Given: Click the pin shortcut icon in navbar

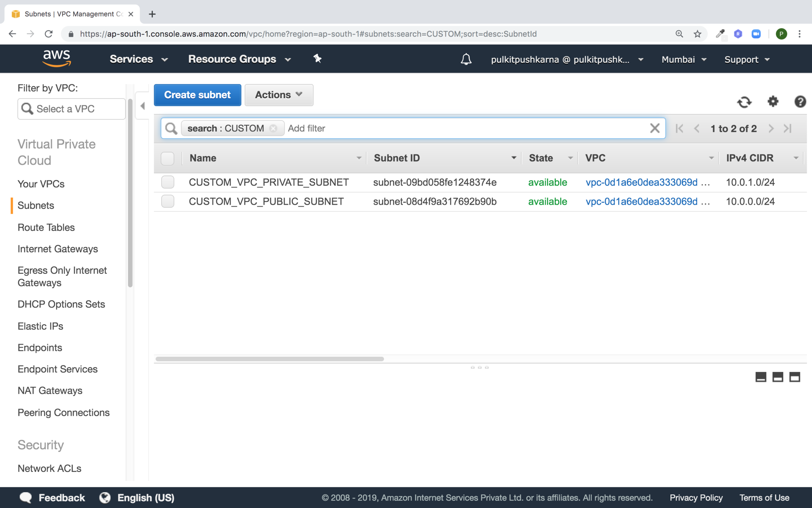Looking at the screenshot, I should (x=317, y=59).
